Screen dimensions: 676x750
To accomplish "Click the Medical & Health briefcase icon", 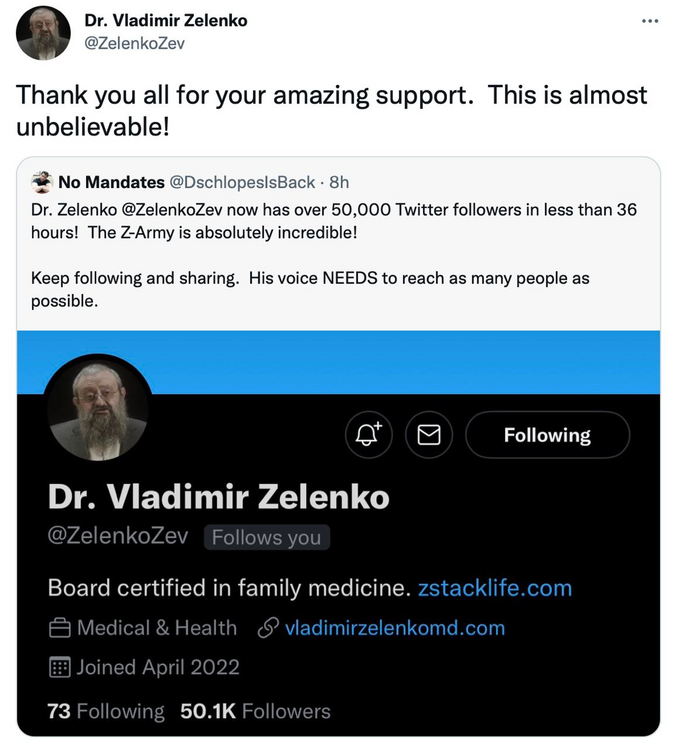I will [59, 629].
